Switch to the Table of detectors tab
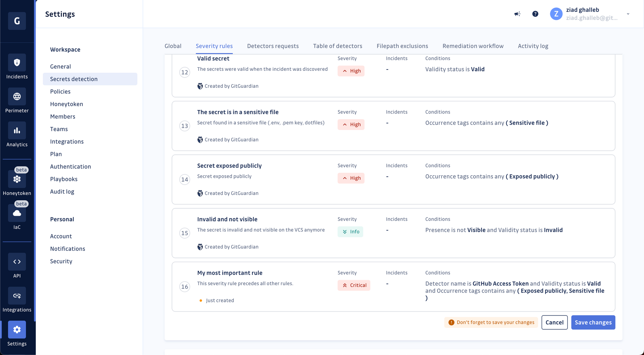 (337, 46)
